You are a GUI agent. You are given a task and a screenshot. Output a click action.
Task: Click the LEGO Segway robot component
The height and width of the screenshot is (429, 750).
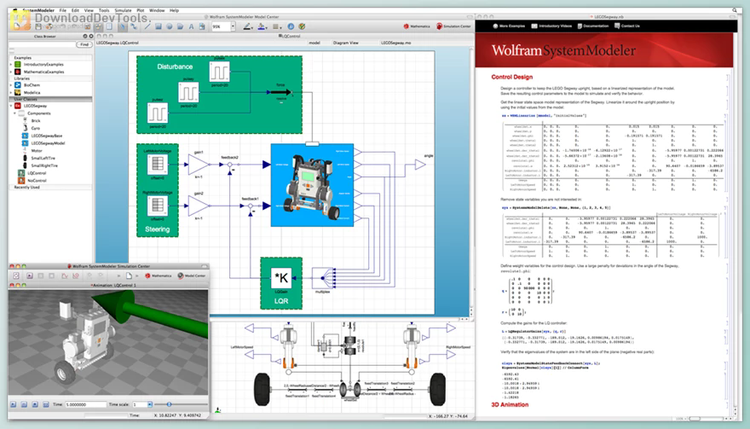point(312,185)
